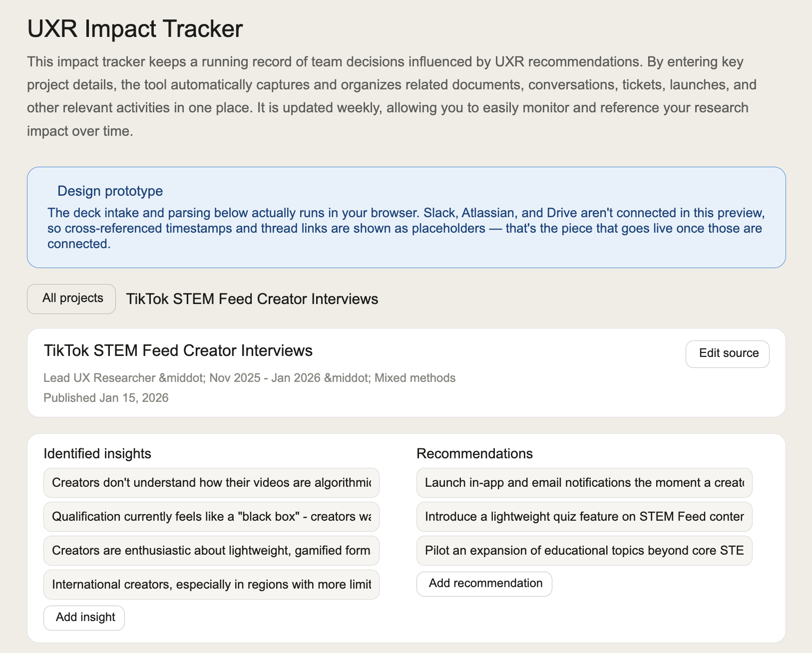The image size is (812, 653).
Task: Click the Add insight button
Action: tap(84, 618)
